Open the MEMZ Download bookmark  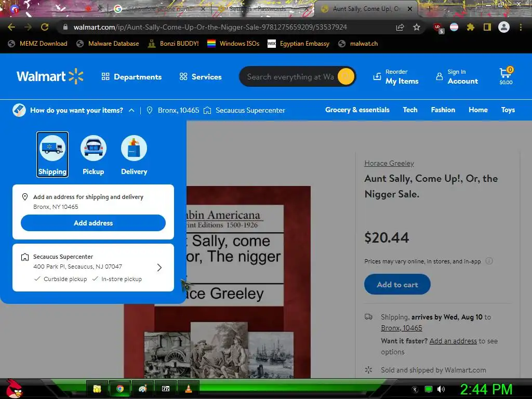pos(37,44)
